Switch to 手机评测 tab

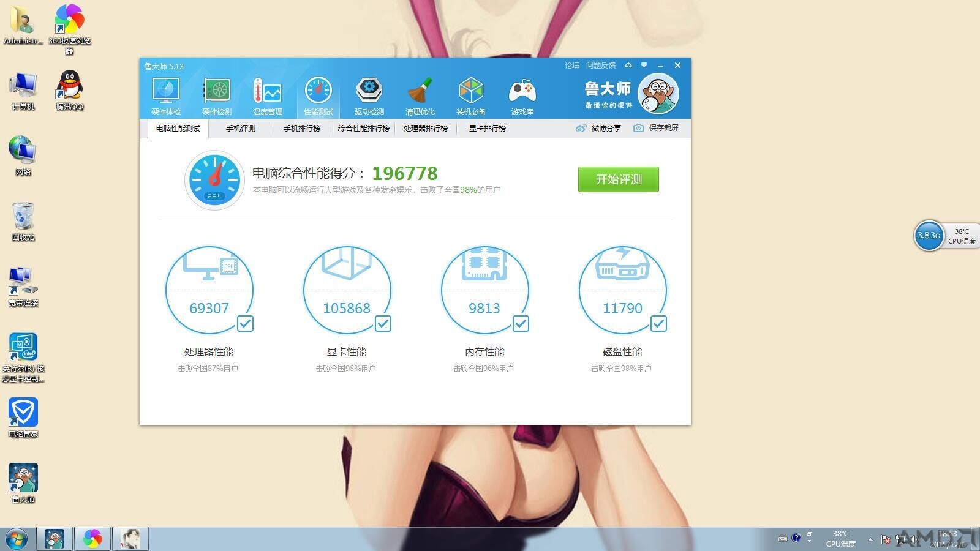pos(241,129)
